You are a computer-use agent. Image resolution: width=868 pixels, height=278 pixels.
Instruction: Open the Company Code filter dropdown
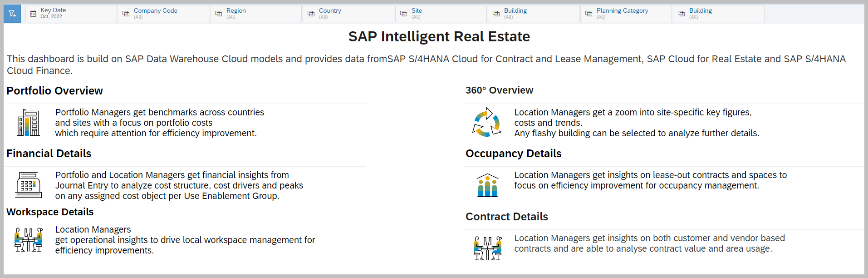pyautogui.click(x=164, y=14)
